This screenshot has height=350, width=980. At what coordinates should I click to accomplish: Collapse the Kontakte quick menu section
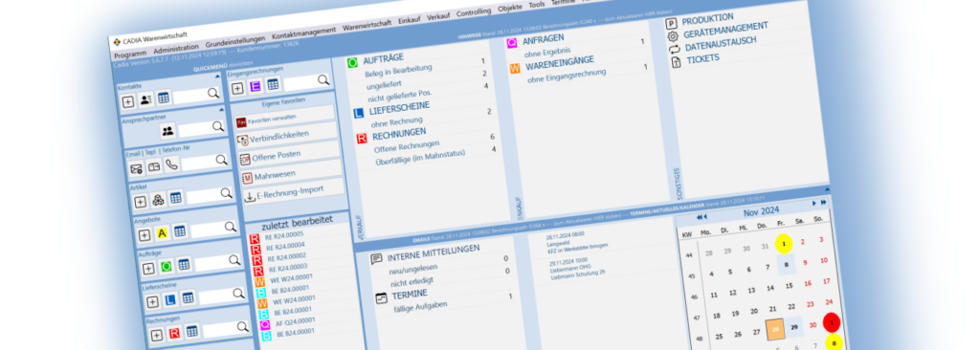[x=217, y=77]
